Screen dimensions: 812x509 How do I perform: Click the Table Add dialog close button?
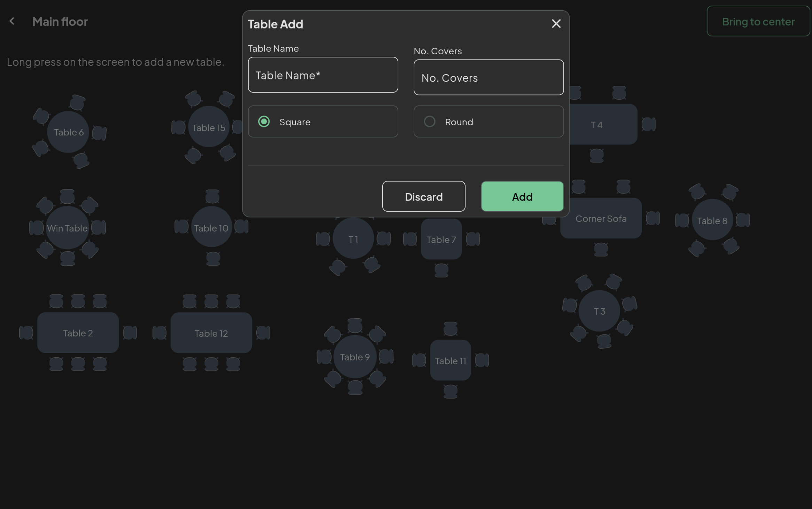click(556, 23)
